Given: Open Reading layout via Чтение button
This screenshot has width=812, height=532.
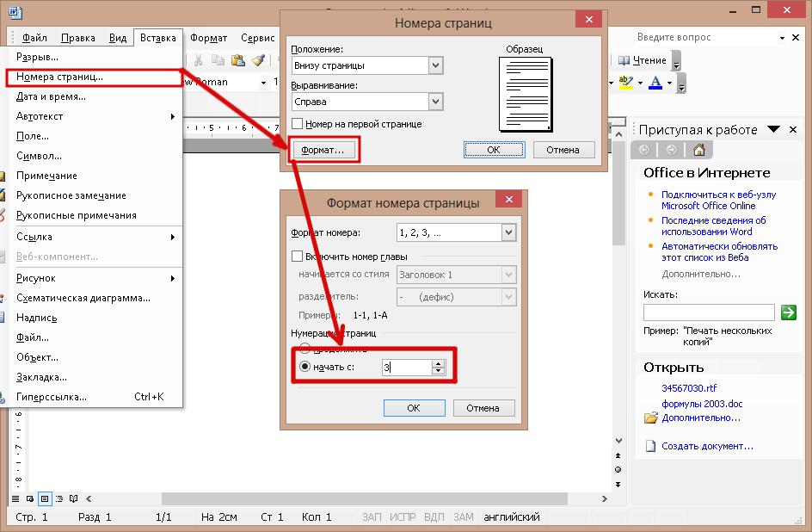Looking at the screenshot, I should coord(643,60).
